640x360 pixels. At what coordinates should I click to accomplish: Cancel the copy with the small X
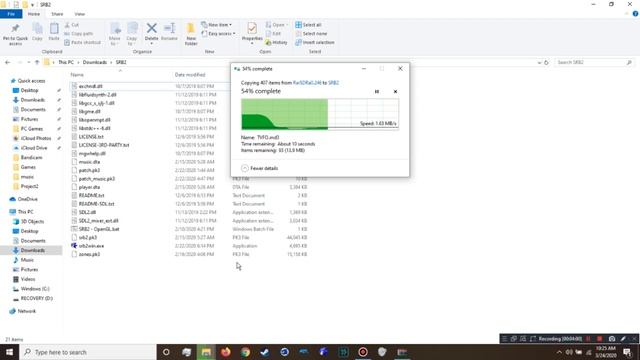(x=395, y=91)
